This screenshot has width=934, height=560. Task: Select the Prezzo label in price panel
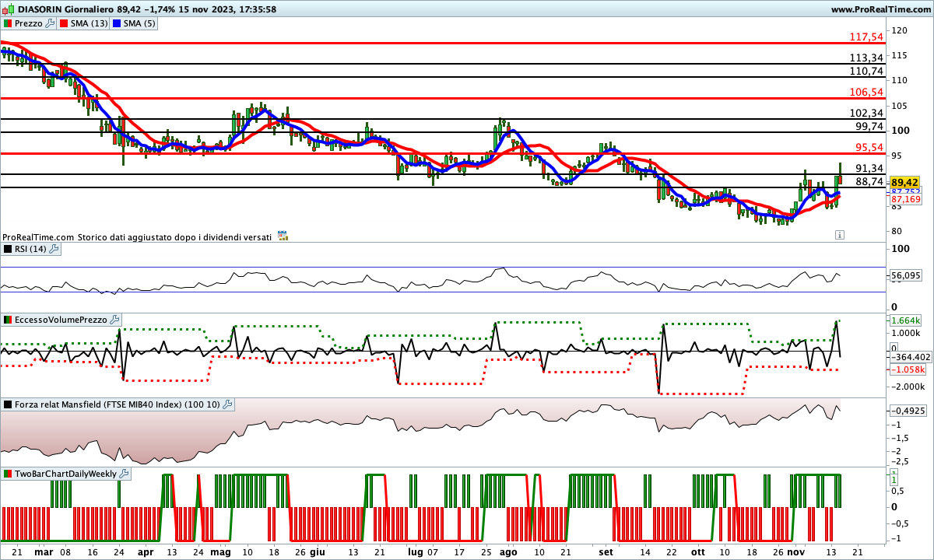coord(30,23)
